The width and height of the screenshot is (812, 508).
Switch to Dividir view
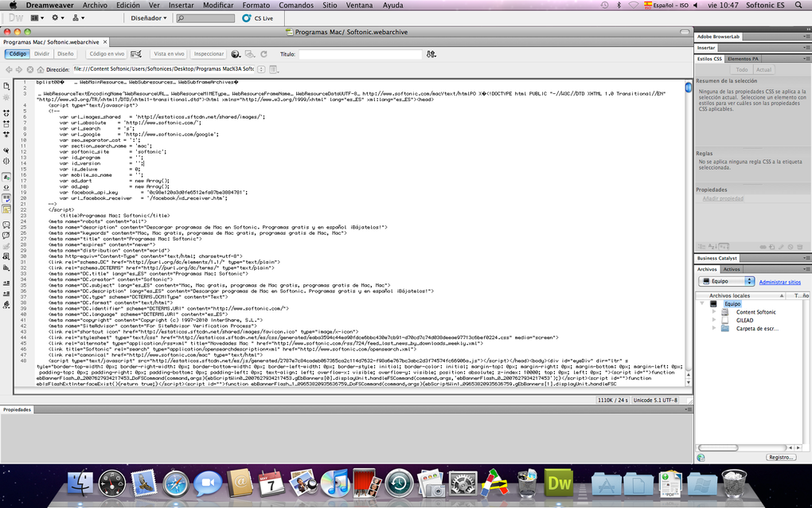pos(42,54)
